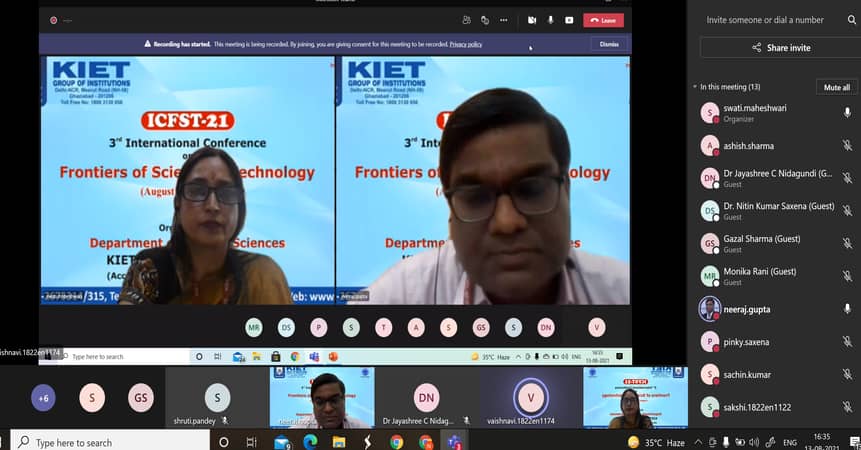Screen dimensions: 861x450
Task: Expand the +6 more participants bubble
Action: (44, 397)
